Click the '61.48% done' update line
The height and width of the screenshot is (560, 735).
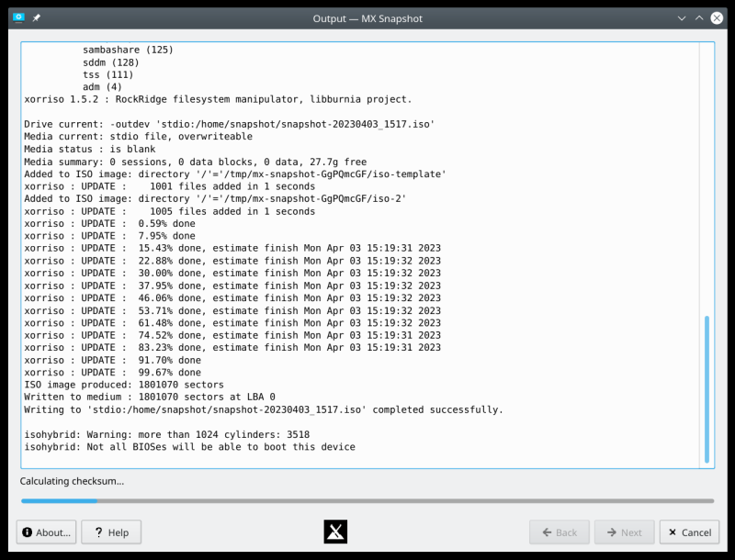pyautogui.click(x=232, y=322)
